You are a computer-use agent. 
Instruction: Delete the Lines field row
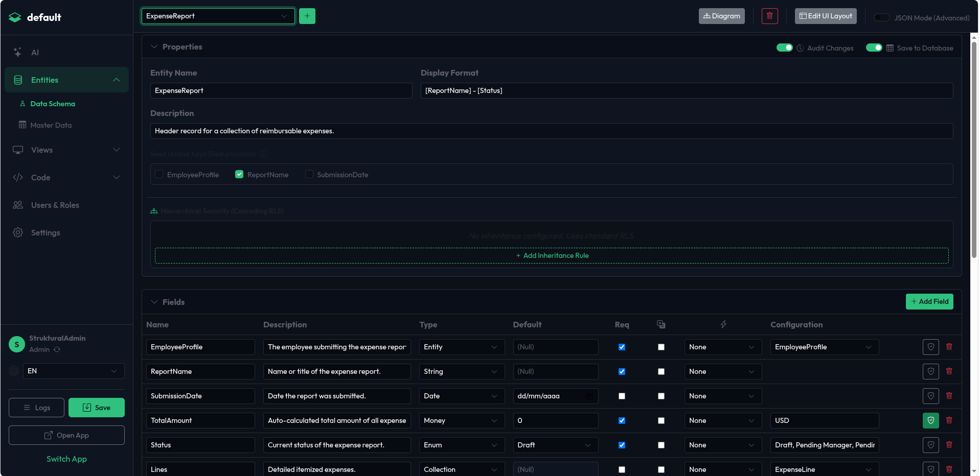coord(949,469)
